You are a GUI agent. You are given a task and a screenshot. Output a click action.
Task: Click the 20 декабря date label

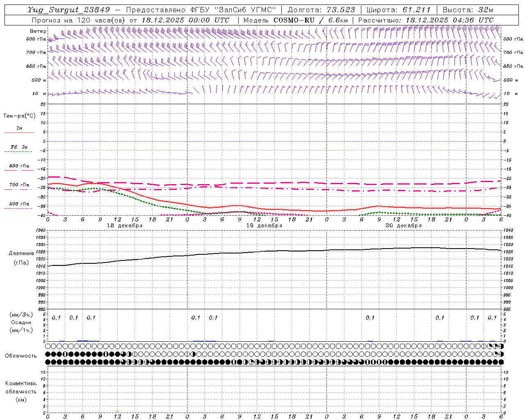pyautogui.click(x=404, y=226)
